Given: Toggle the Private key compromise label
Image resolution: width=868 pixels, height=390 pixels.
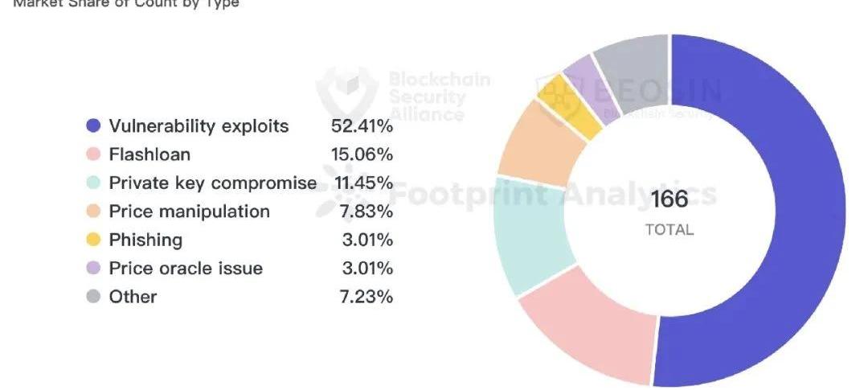Looking at the screenshot, I should (212, 183).
